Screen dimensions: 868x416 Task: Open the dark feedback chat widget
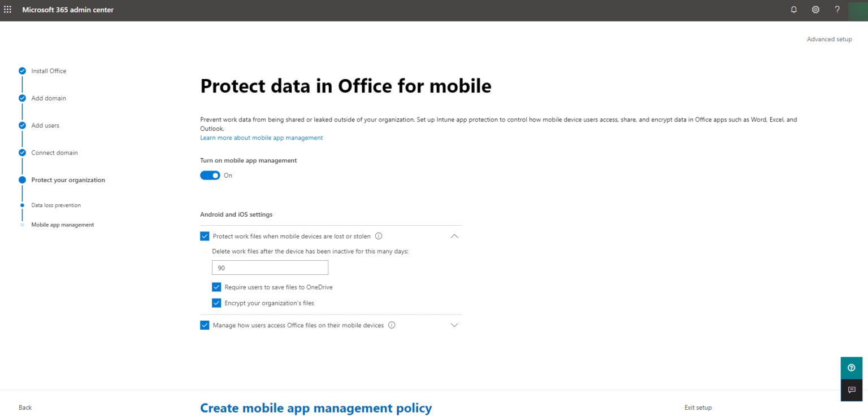[x=852, y=390]
